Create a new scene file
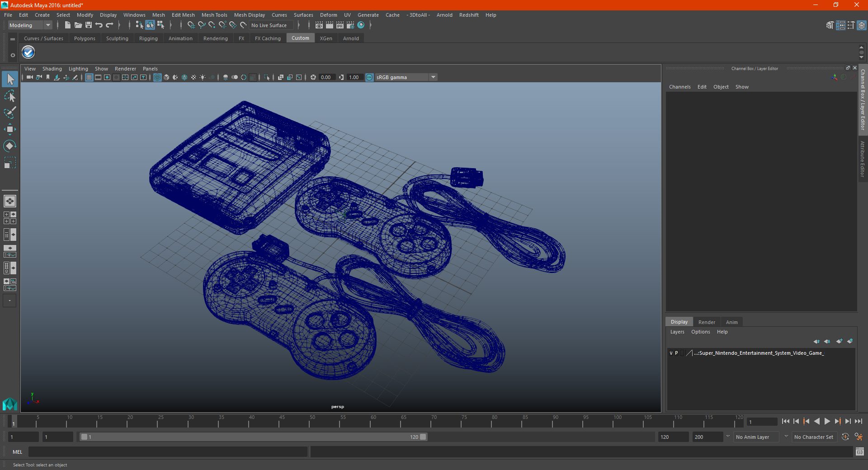 pyautogui.click(x=67, y=25)
